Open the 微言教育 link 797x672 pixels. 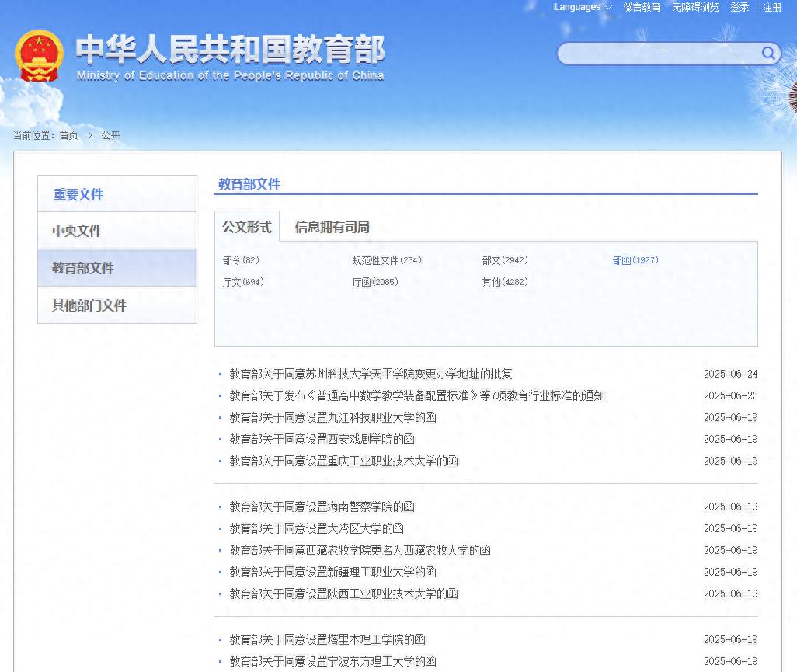[642, 7]
